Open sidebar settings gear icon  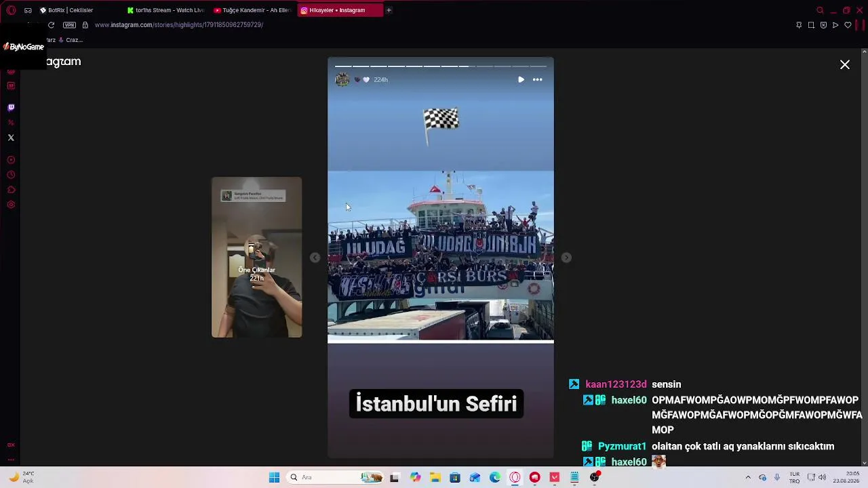pyautogui.click(x=11, y=205)
